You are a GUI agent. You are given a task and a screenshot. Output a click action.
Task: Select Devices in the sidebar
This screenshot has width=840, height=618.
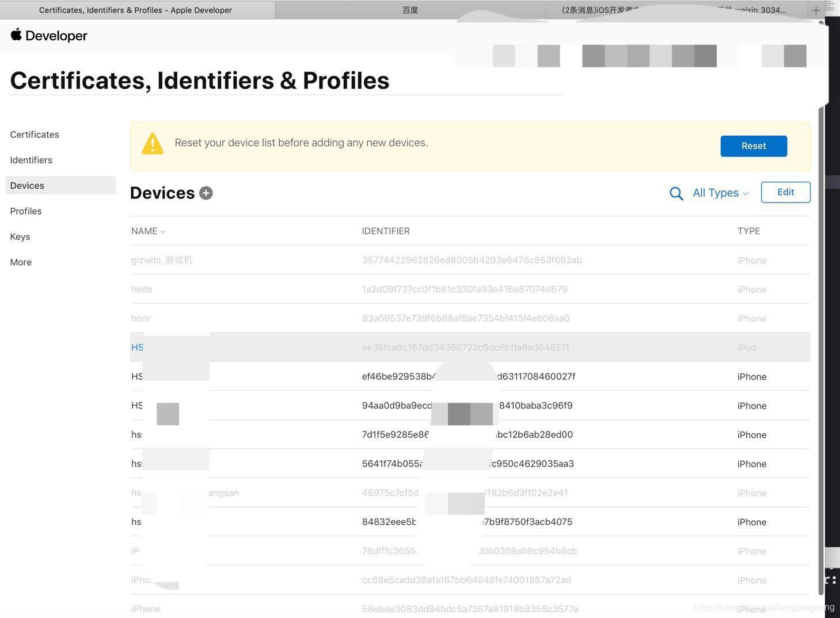pyautogui.click(x=60, y=185)
